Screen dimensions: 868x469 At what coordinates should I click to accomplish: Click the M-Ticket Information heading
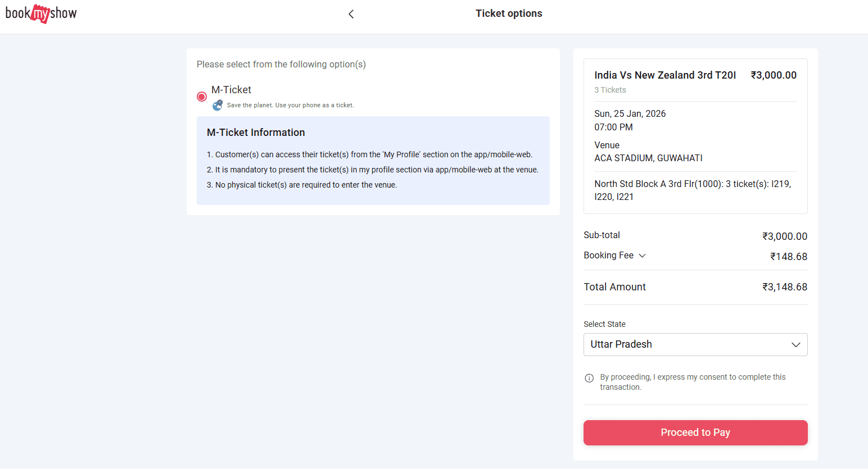point(256,133)
